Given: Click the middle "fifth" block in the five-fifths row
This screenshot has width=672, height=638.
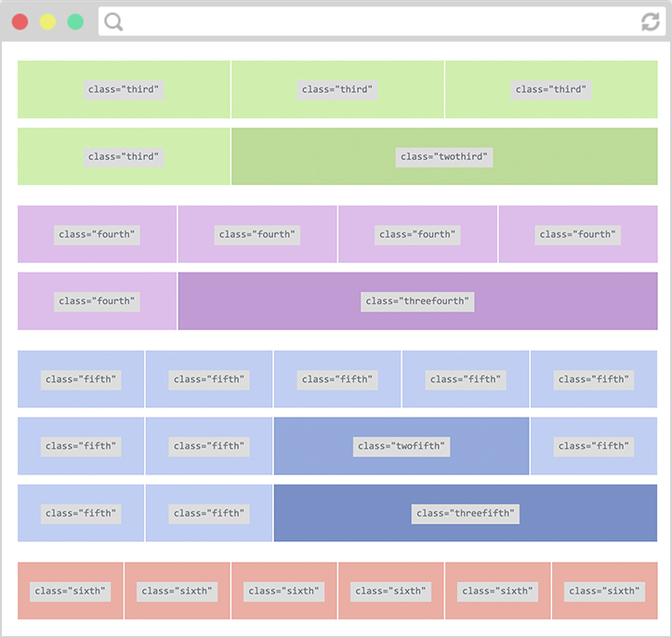Looking at the screenshot, I should 336,379.
